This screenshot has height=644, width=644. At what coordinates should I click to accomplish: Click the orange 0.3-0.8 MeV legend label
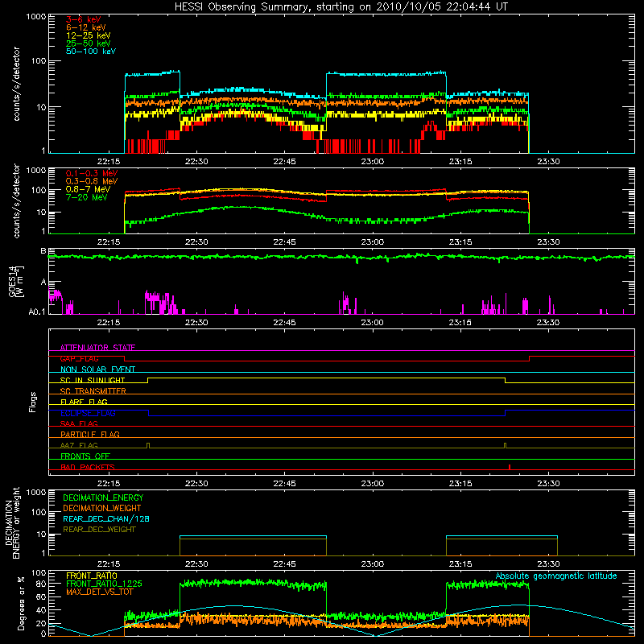pos(92,181)
